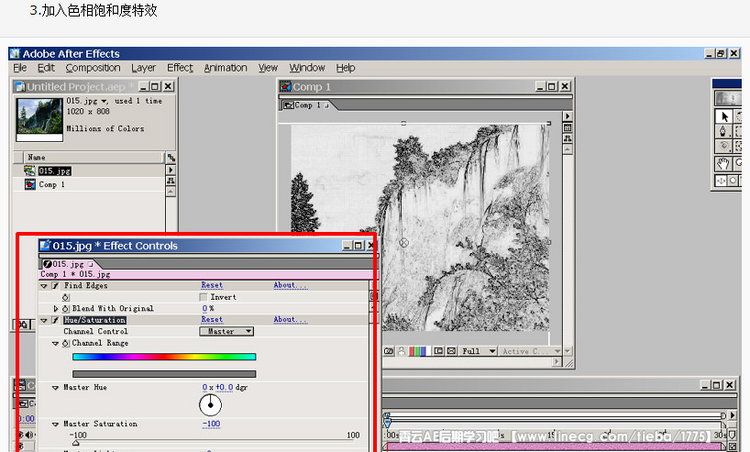Reset the Find Edges effect

(x=212, y=285)
